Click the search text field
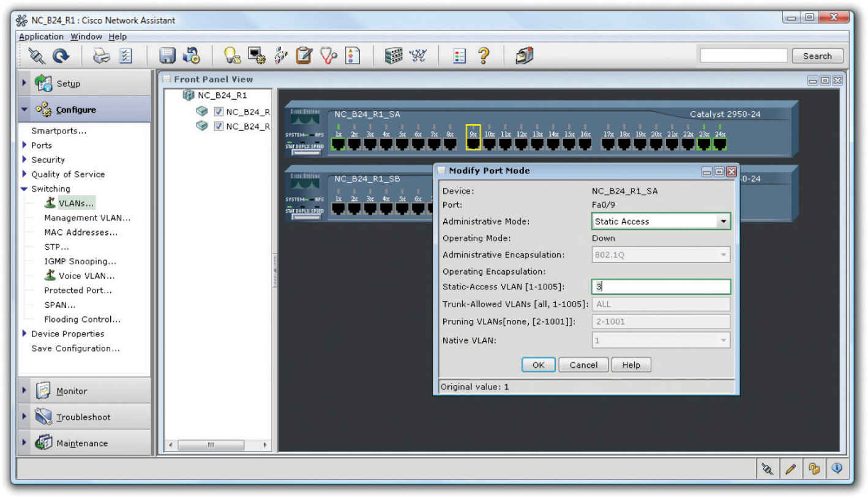Screen dimensions: 868x498 (x=744, y=56)
